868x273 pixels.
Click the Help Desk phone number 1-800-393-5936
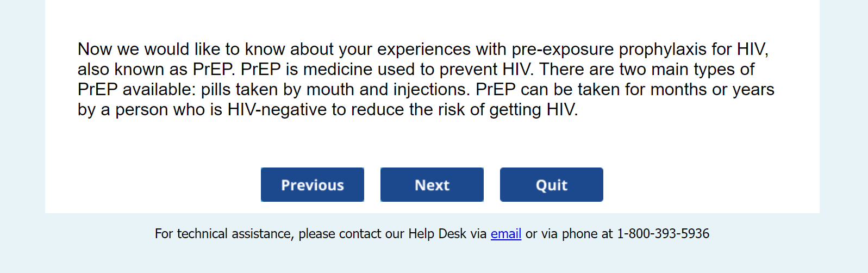tap(663, 234)
